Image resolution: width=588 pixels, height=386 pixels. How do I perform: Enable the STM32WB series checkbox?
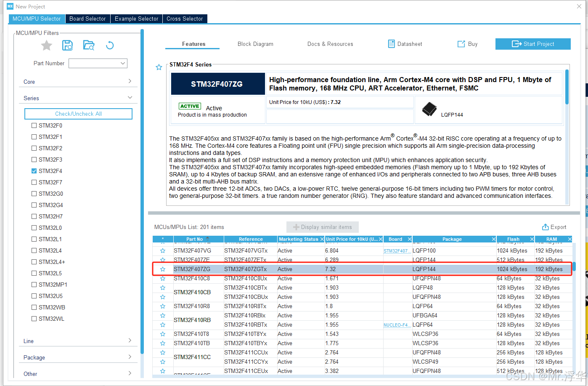pyautogui.click(x=34, y=307)
